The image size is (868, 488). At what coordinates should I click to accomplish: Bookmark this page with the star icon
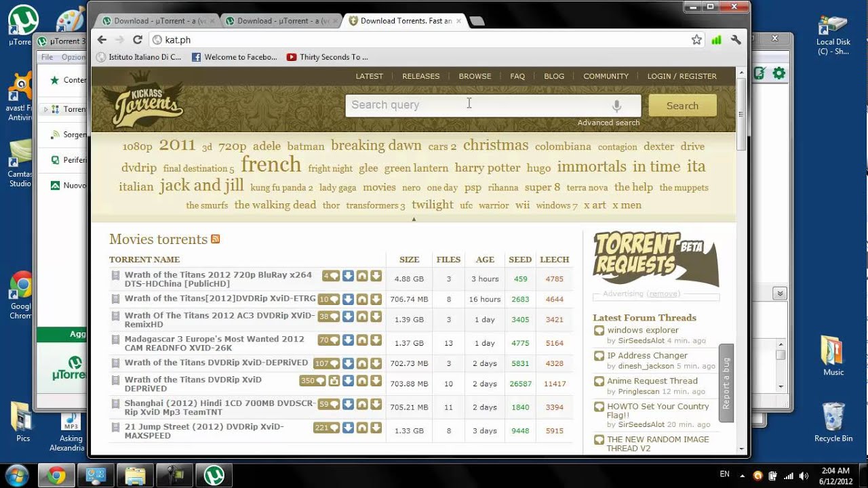point(696,40)
